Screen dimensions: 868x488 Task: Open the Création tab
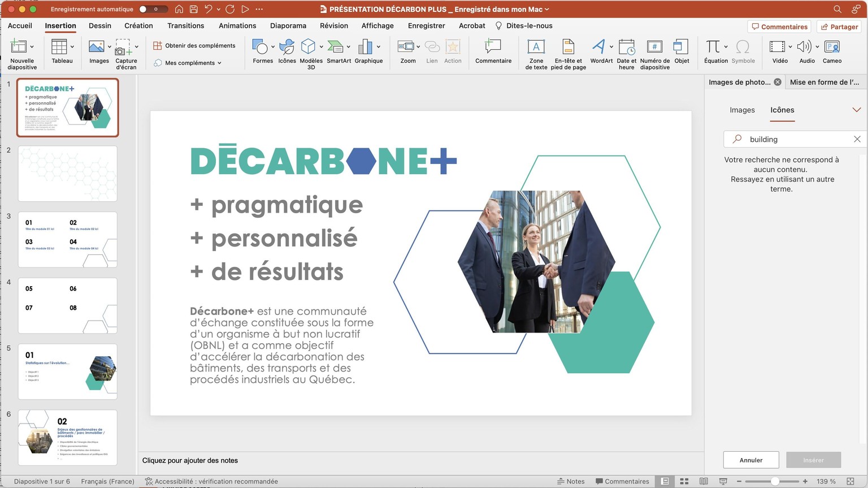click(138, 25)
